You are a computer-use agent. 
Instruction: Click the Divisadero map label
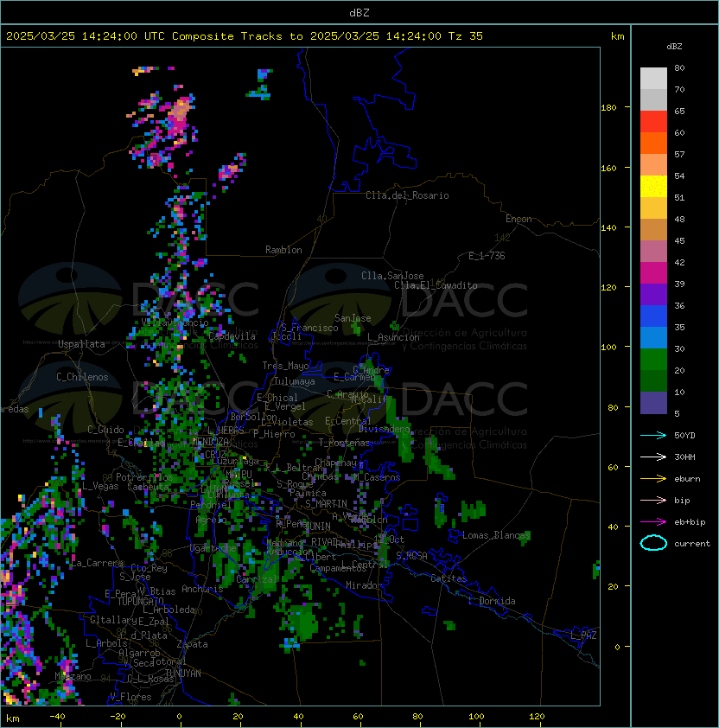click(x=385, y=429)
